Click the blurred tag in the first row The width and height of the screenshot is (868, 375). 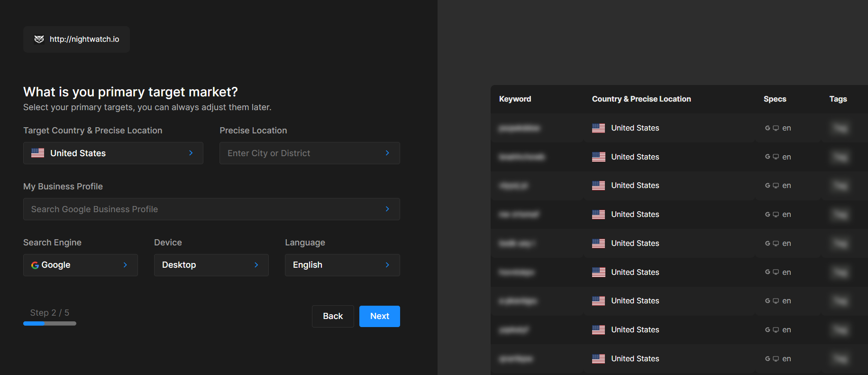tap(840, 128)
